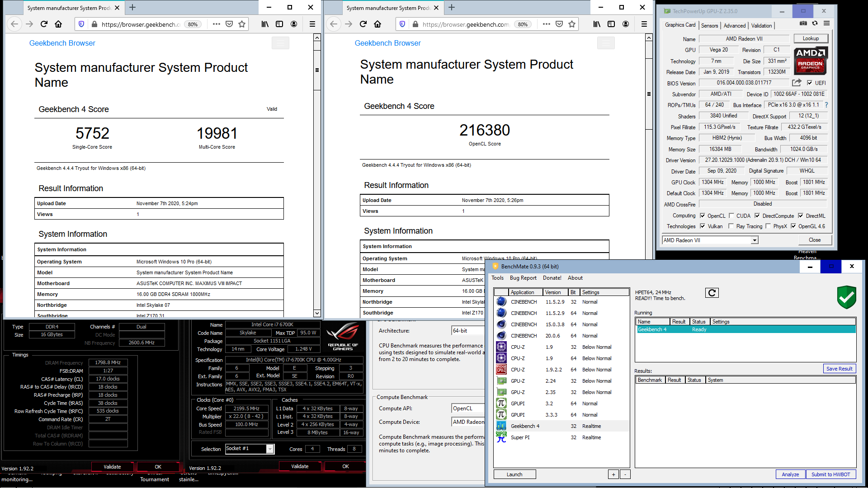
Task: Click the left Firefox page vertical scrollbar
Action: pos(317,175)
